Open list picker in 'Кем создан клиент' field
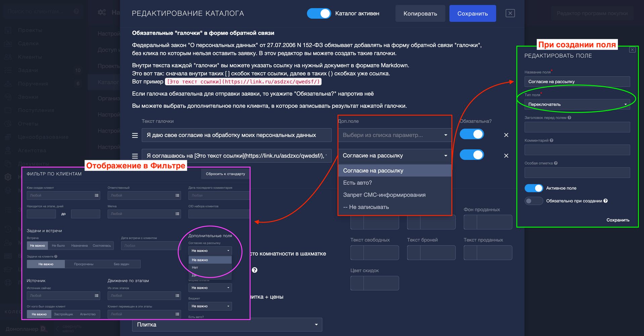 point(97,195)
